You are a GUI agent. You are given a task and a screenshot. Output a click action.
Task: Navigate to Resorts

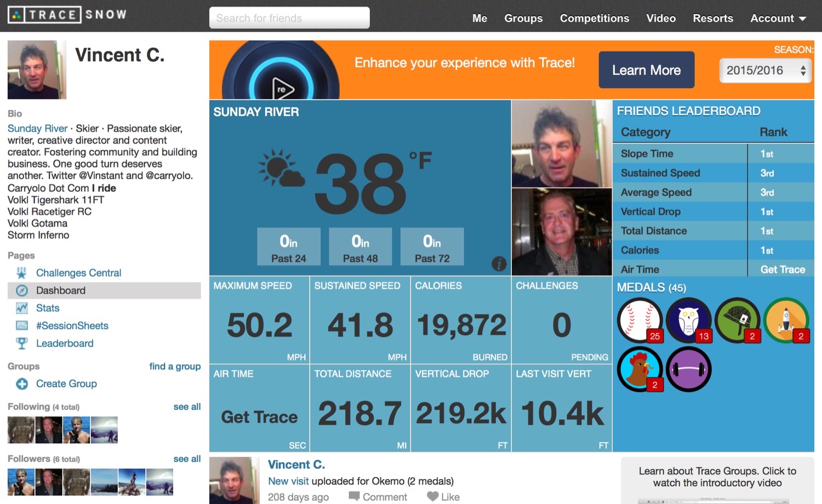click(x=713, y=18)
